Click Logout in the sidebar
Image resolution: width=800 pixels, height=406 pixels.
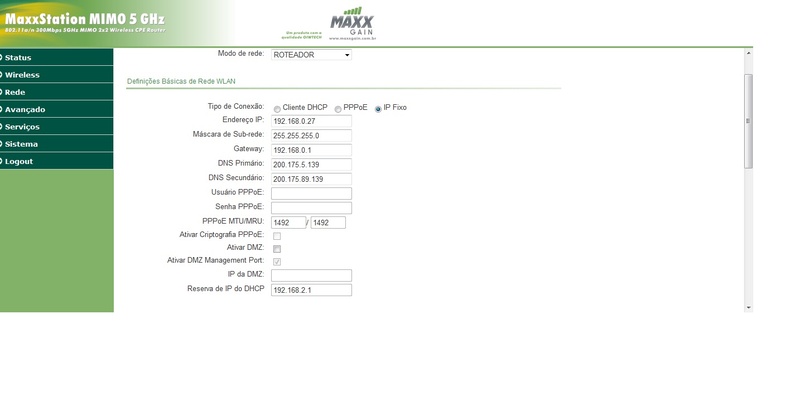click(56, 161)
